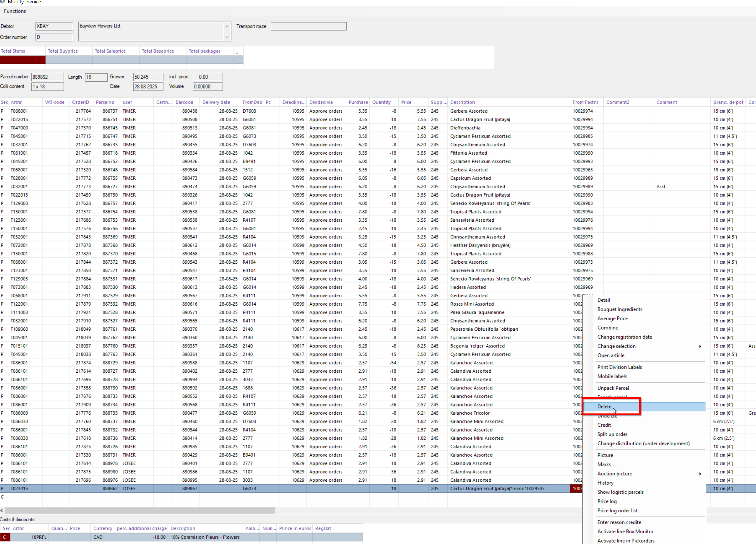Click the down arrow in debtor name box
Image resolution: width=756 pixels, height=544 pixels.
coord(227,37)
